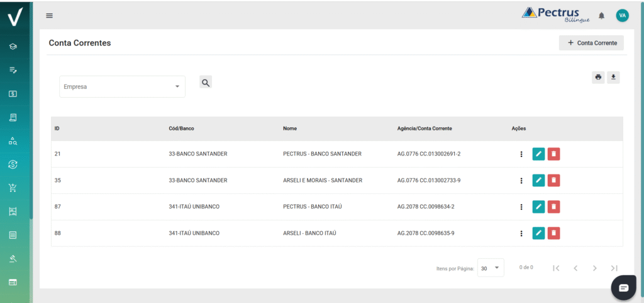Open more options for account ID 87
This screenshot has height=303, width=644.
[x=521, y=207]
